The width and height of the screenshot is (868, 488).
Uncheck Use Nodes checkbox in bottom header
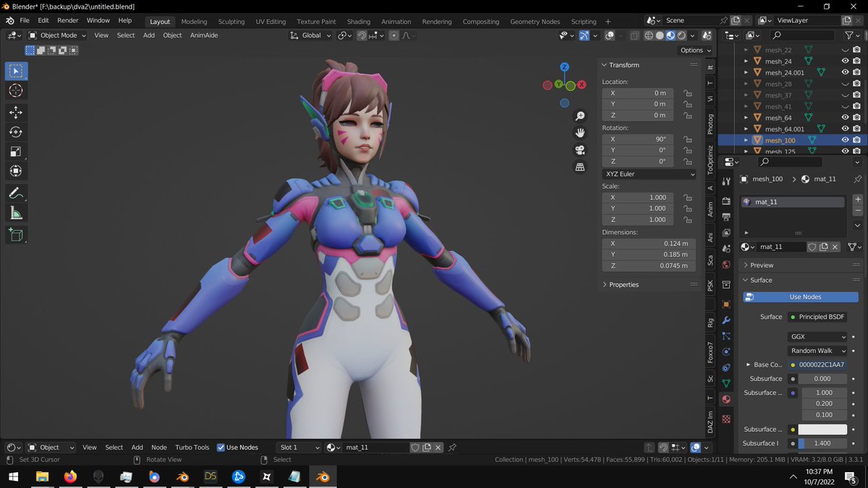pyautogui.click(x=221, y=448)
